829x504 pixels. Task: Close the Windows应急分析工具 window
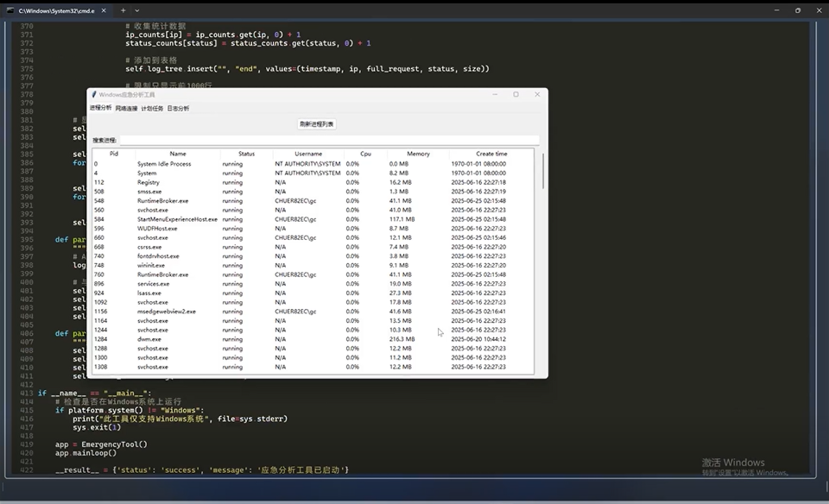tap(537, 95)
